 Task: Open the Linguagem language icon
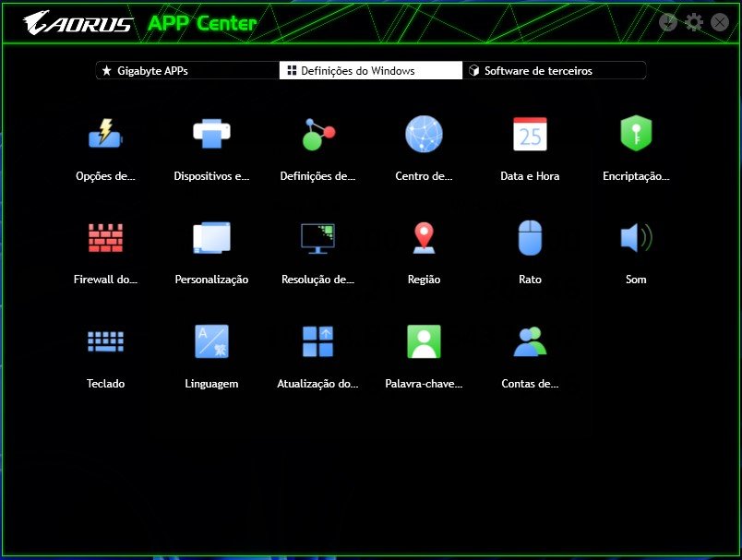coord(211,341)
